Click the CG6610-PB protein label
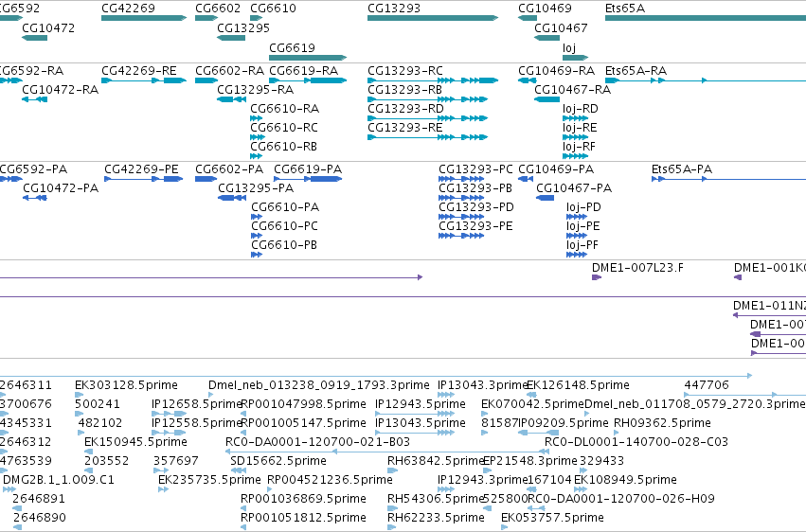The image size is (806, 532). tap(284, 245)
